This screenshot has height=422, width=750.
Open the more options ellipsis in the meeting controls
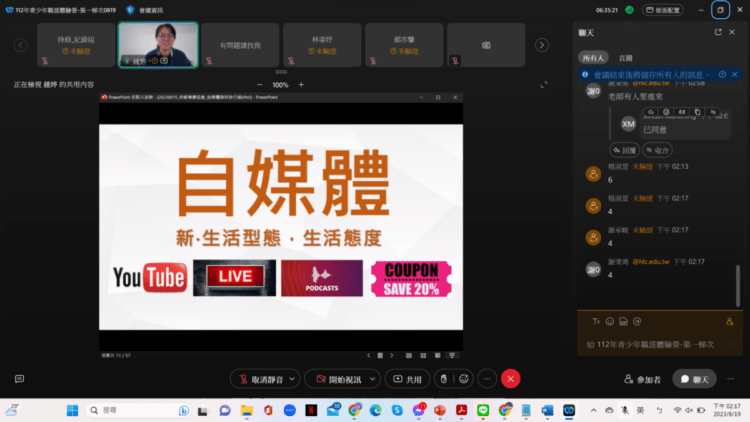[x=487, y=379]
